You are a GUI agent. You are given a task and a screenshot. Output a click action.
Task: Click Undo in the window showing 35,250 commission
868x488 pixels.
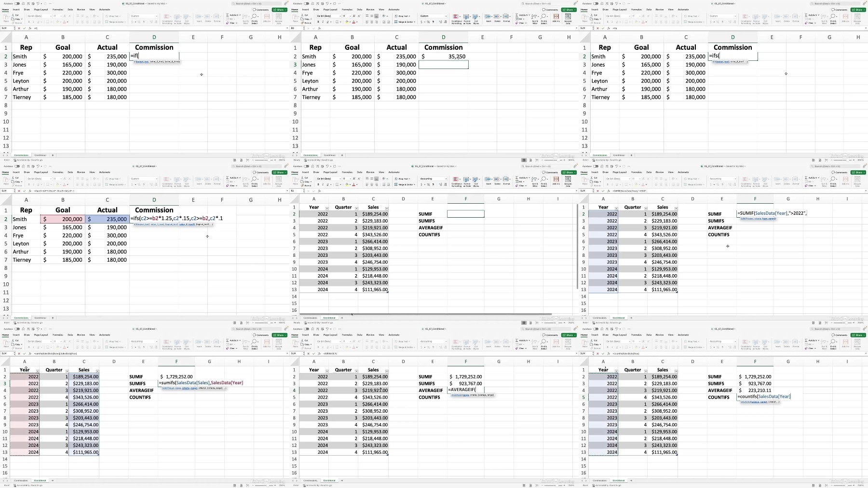327,3
